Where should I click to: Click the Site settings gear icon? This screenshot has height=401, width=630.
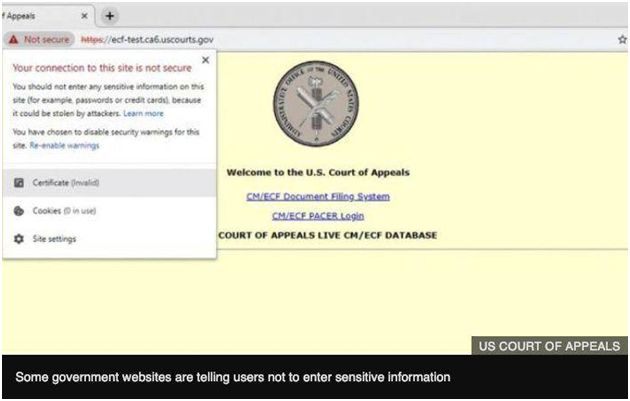tap(19, 239)
